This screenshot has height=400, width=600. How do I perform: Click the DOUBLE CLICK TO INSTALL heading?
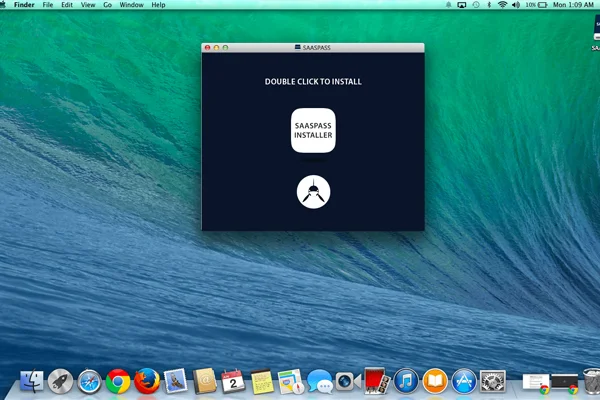pyautogui.click(x=313, y=82)
